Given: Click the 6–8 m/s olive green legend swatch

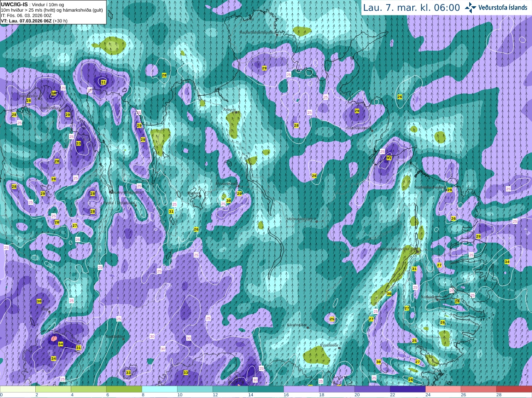Looking at the screenshot, I should 124,389.
